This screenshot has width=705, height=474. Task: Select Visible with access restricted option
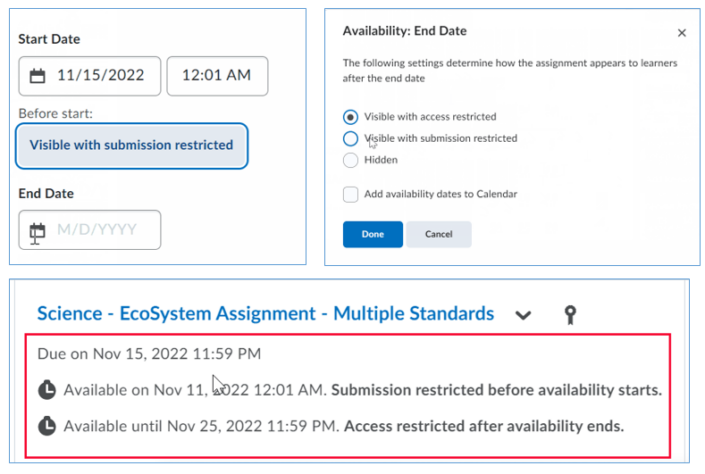350,116
